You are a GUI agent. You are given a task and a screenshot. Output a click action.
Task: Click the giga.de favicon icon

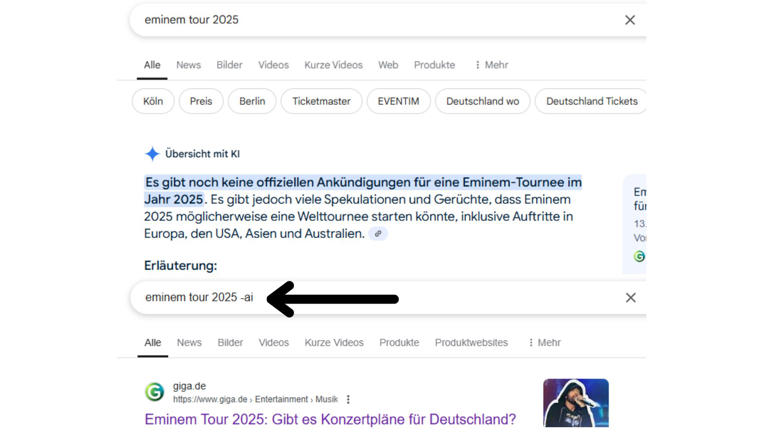click(x=154, y=392)
